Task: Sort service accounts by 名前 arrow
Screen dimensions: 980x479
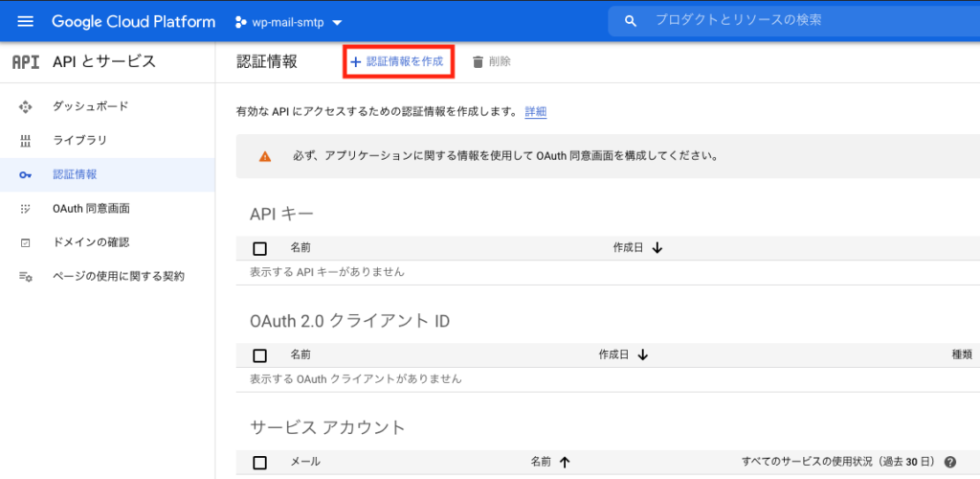Action: click(x=565, y=463)
